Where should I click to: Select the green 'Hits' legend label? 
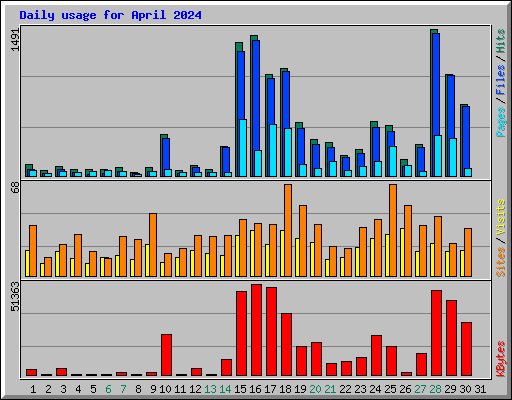[501, 41]
